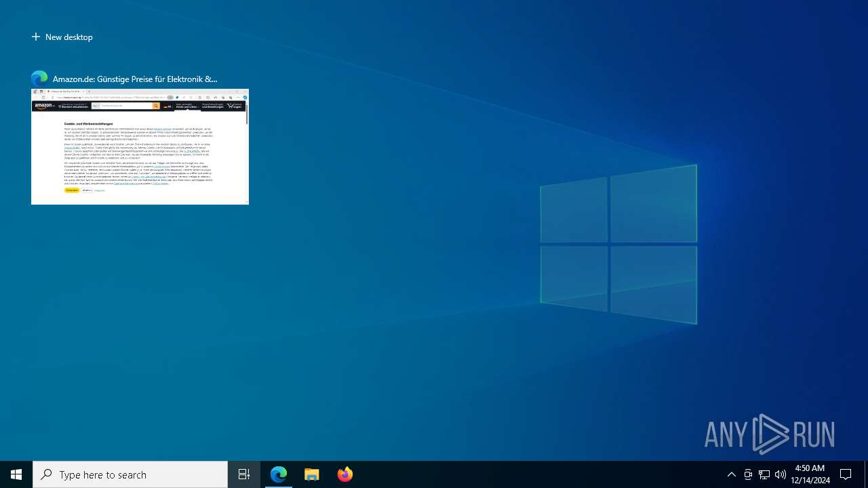Open Microsoft Edge from the taskbar
Viewport: 868px width, 488px height.
[x=279, y=474]
